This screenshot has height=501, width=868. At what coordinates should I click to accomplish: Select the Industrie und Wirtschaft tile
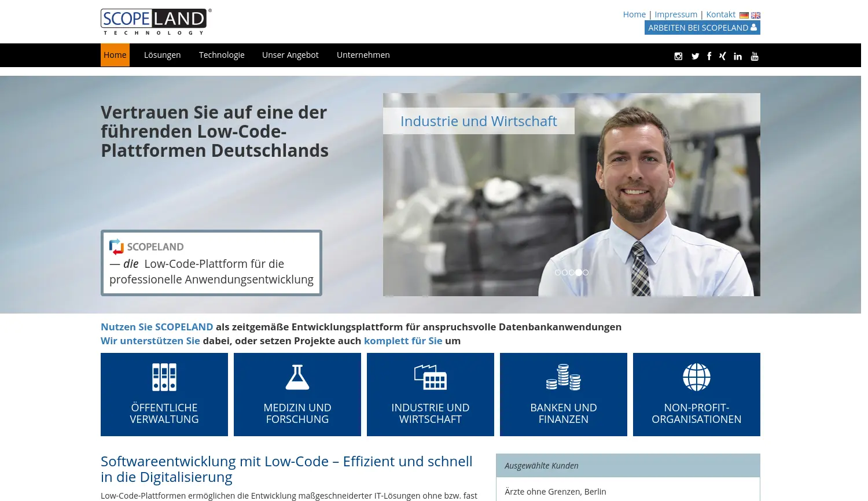click(x=430, y=394)
